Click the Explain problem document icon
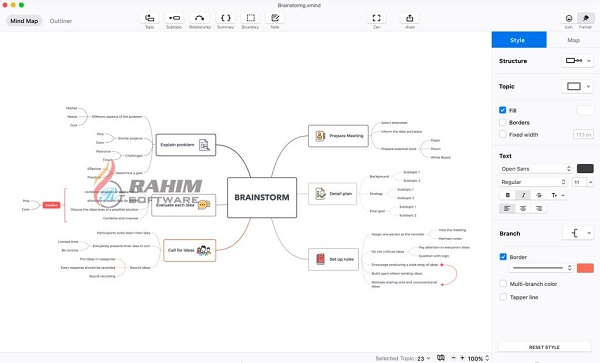The height and width of the screenshot is (363, 600). point(204,145)
